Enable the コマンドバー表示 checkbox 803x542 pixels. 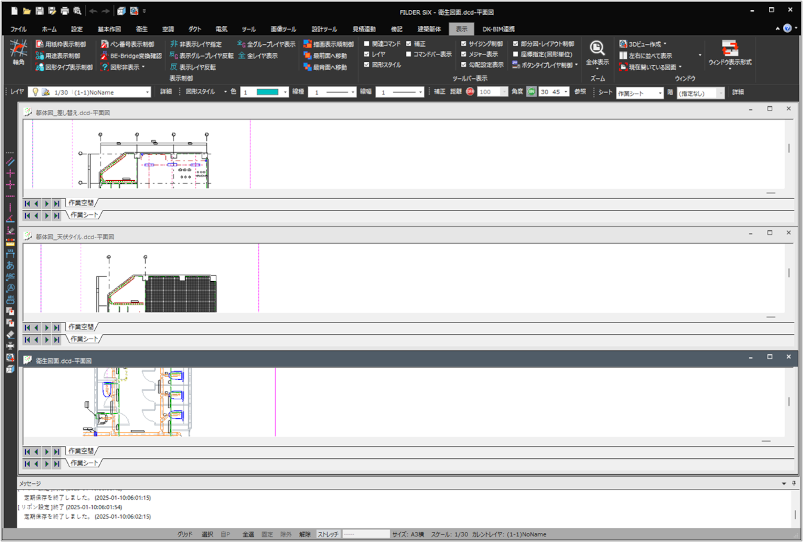click(410, 54)
